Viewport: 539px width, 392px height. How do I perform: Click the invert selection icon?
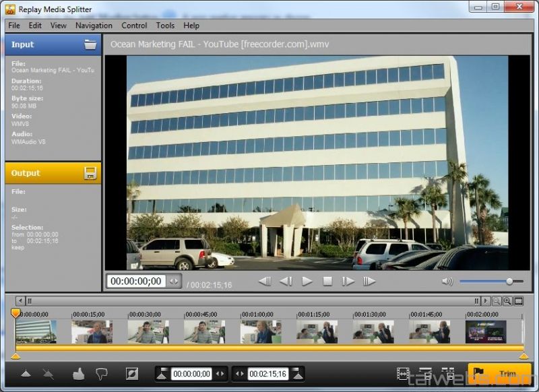(131, 374)
